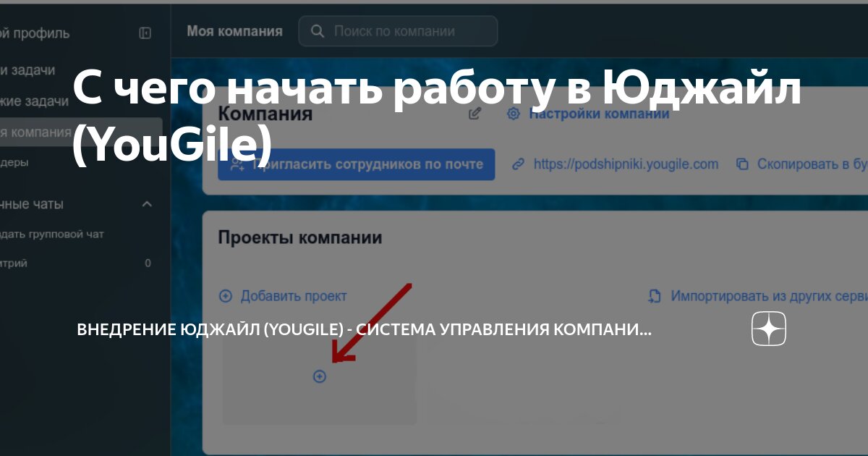Click the Компания heading text
Viewport: 868px width, 456px height.
coord(265,114)
